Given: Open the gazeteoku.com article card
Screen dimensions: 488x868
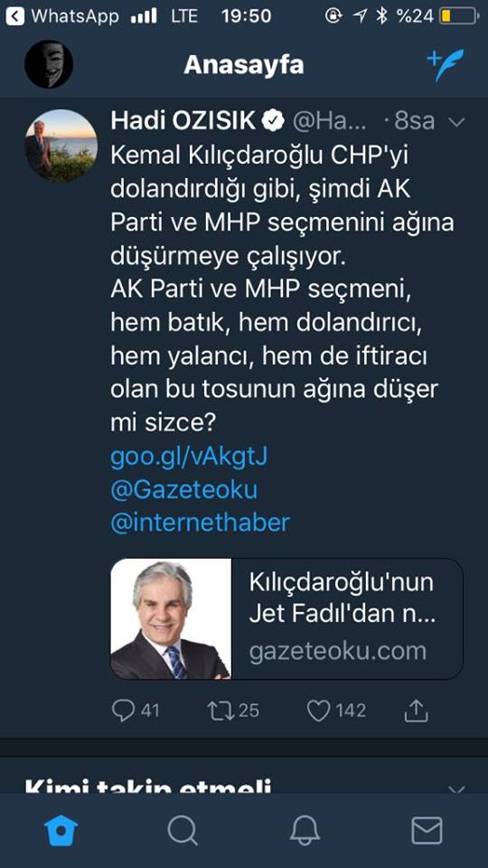Looking at the screenshot, I should coord(286,618).
